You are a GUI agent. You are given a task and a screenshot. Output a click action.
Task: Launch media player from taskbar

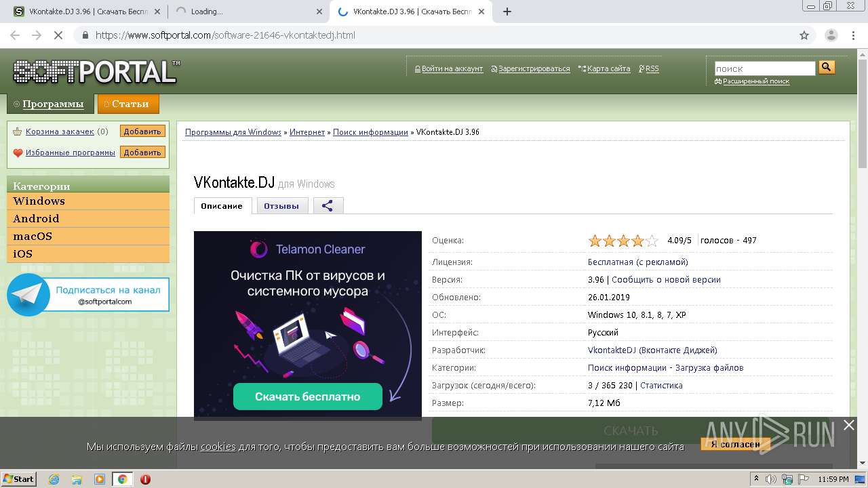(100, 479)
